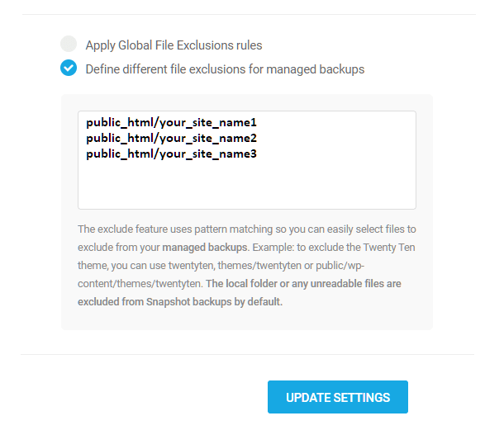Screen dimensions: 504x430
Task: Place cursor on public_html/your_site_name3 line
Action: click(x=171, y=153)
